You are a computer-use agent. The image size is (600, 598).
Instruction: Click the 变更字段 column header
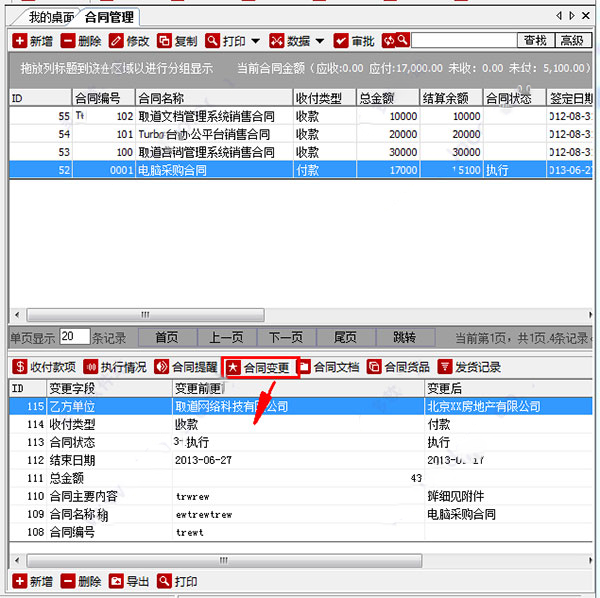pyautogui.click(x=109, y=388)
